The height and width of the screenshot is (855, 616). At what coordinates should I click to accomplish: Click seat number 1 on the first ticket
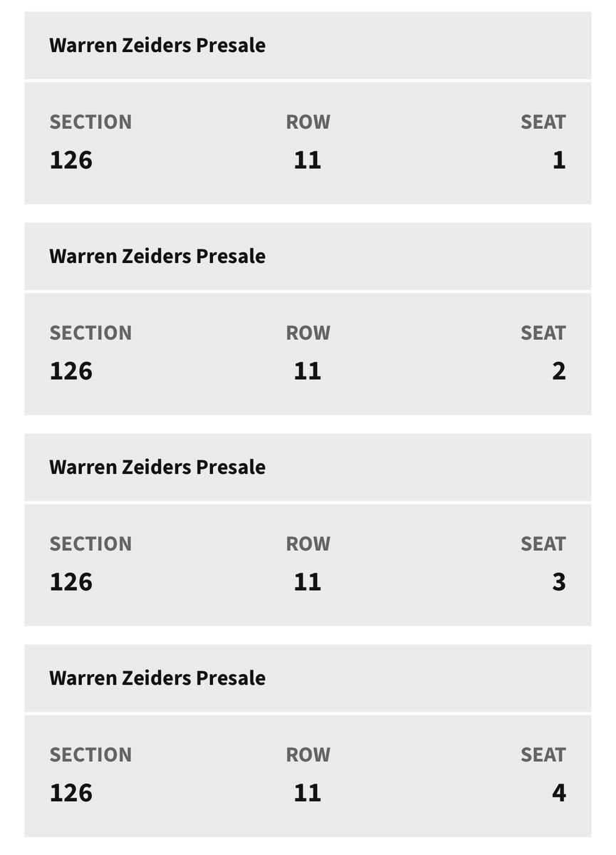pos(558,160)
